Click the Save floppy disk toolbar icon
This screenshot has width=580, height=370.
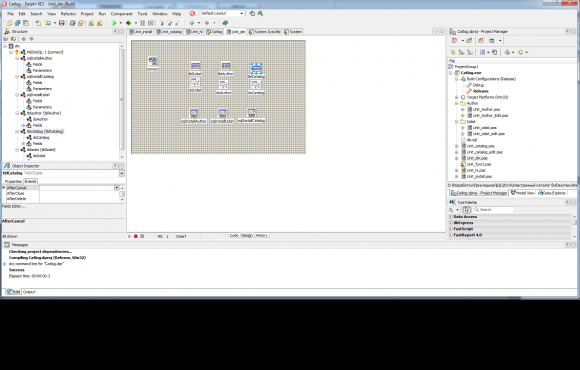(x=62, y=23)
